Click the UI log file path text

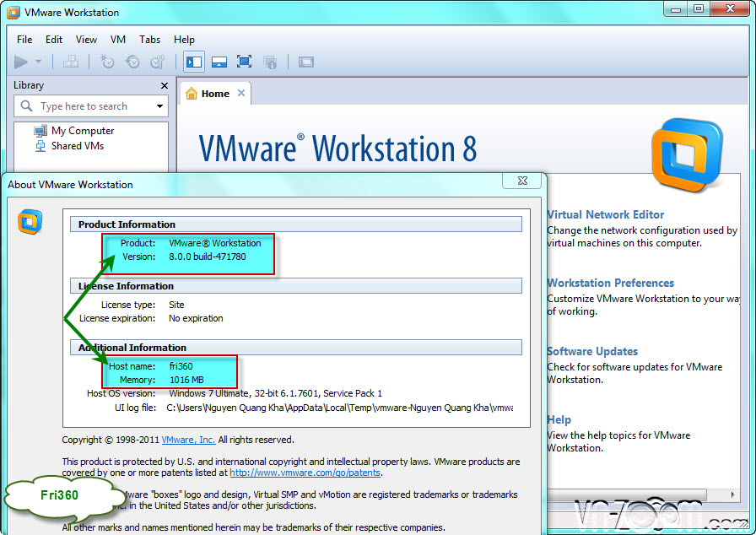click(x=340, y=408)
